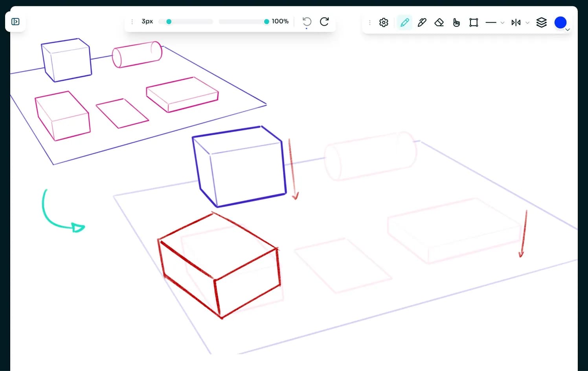Expand the symmetry options chevron
588x371 pixels.
pos(527,23)
